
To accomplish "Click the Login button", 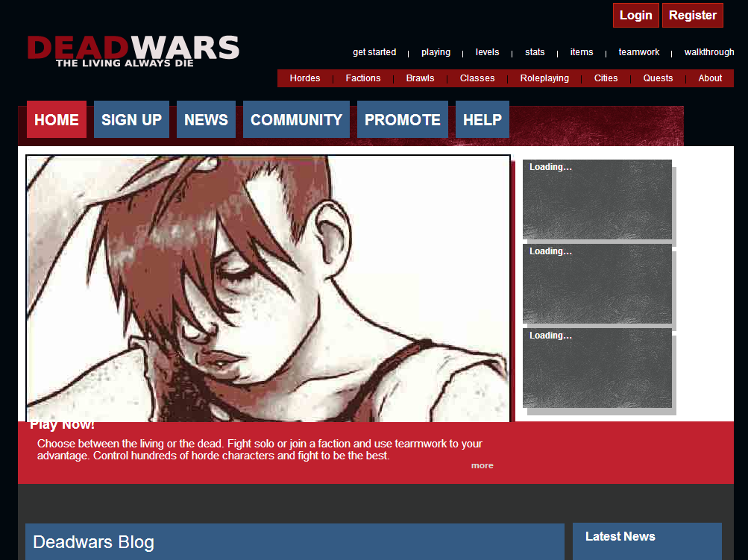I will 636,15.
